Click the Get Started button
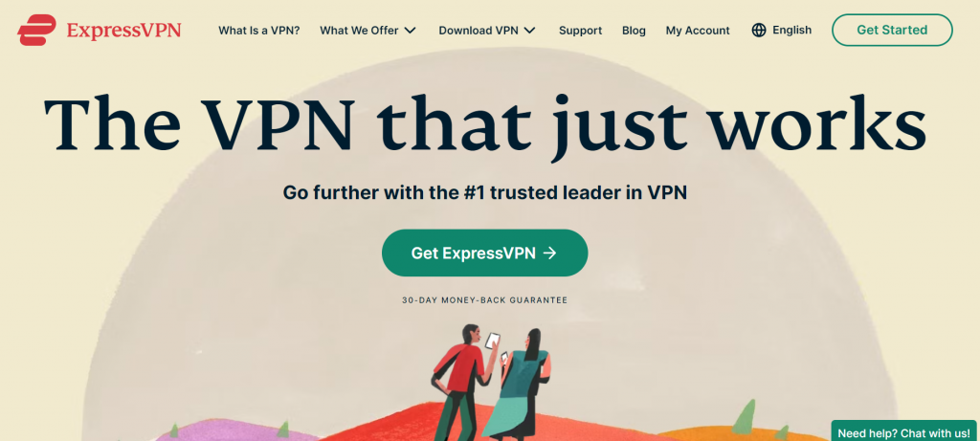Image resolution: width=980 pixels, height=441 pixels. [892, 30]
